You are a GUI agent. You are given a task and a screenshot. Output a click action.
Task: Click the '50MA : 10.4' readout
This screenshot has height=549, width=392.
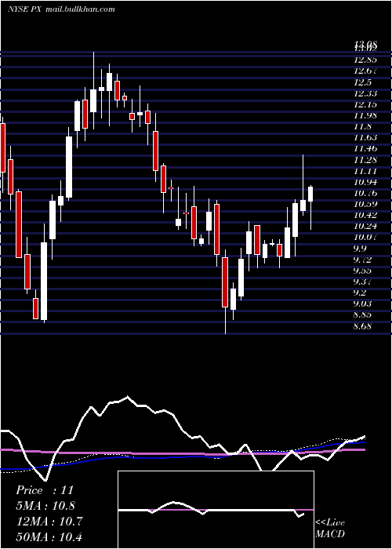(49, 537)
